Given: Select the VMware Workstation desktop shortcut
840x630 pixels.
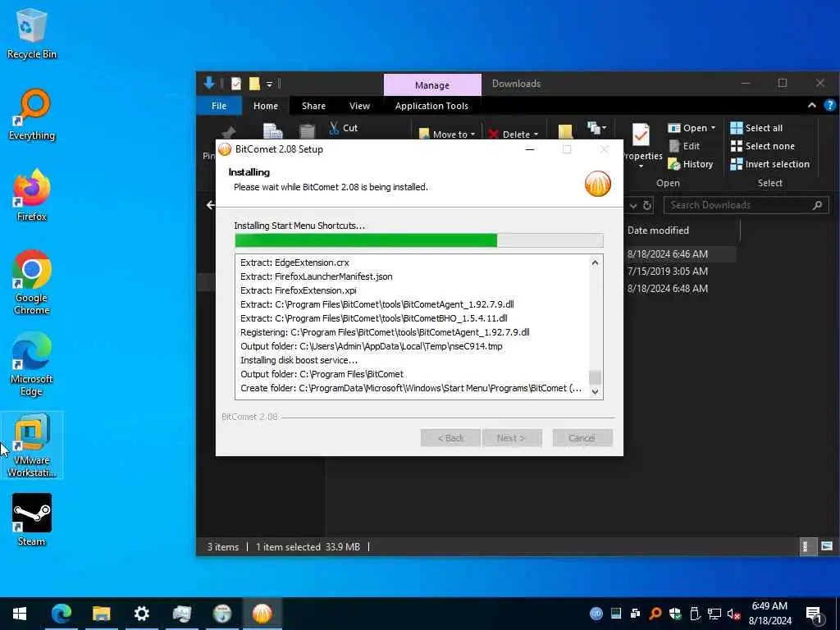Looking at the screenshot, I should click(32, 445).
